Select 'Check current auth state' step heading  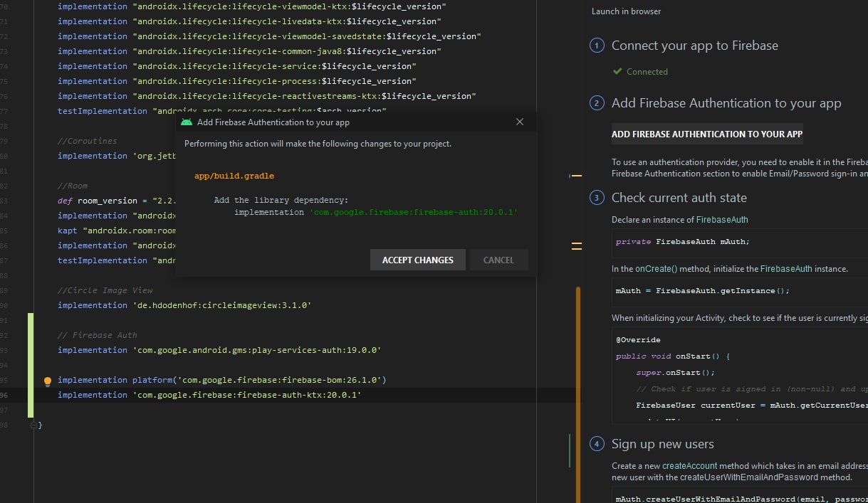(679, 198)
